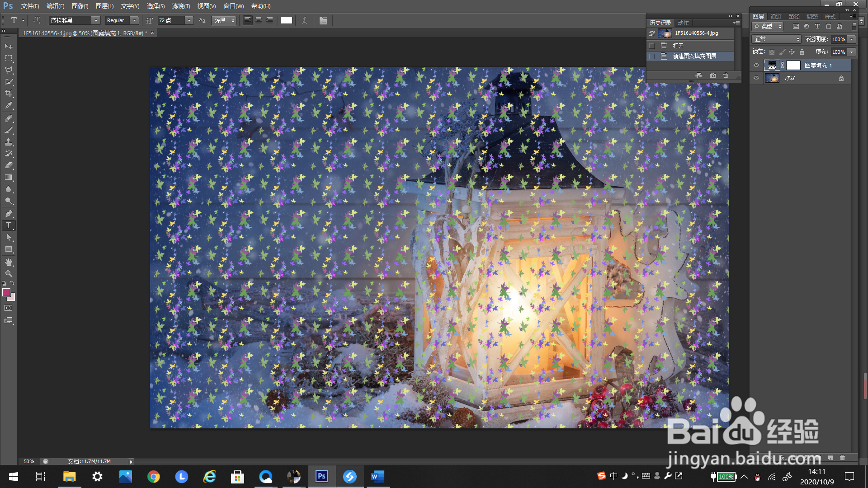Click the foreground color swatch
The image size is (868, 488).
(6, 292)
